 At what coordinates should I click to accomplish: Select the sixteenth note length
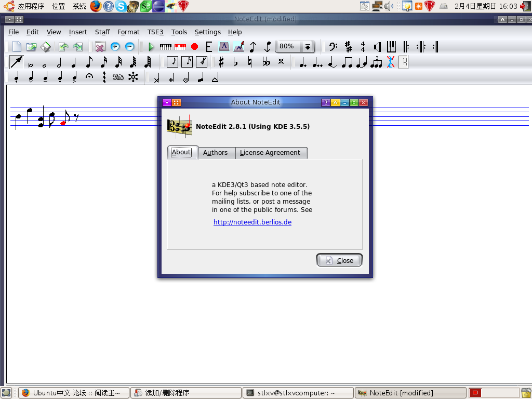point(104,62)
